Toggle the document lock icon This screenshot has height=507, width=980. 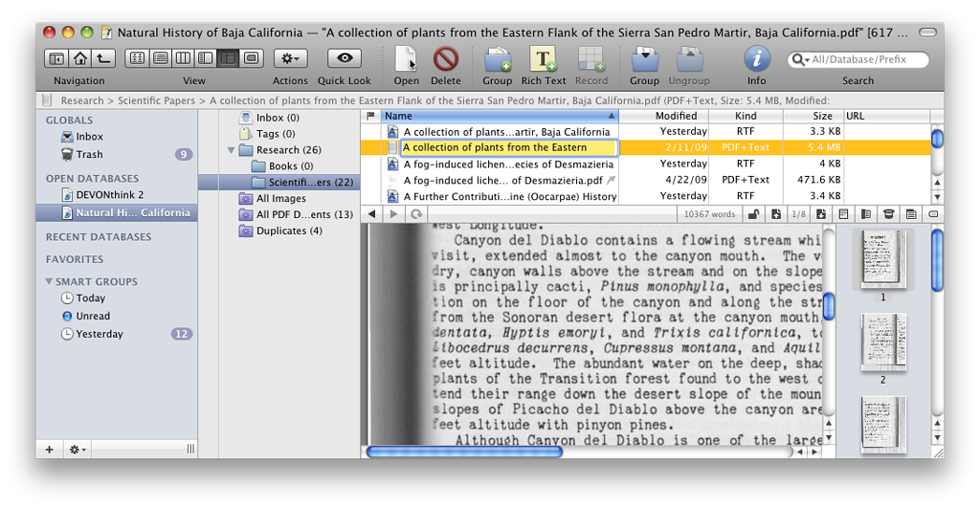coord(754,214)
